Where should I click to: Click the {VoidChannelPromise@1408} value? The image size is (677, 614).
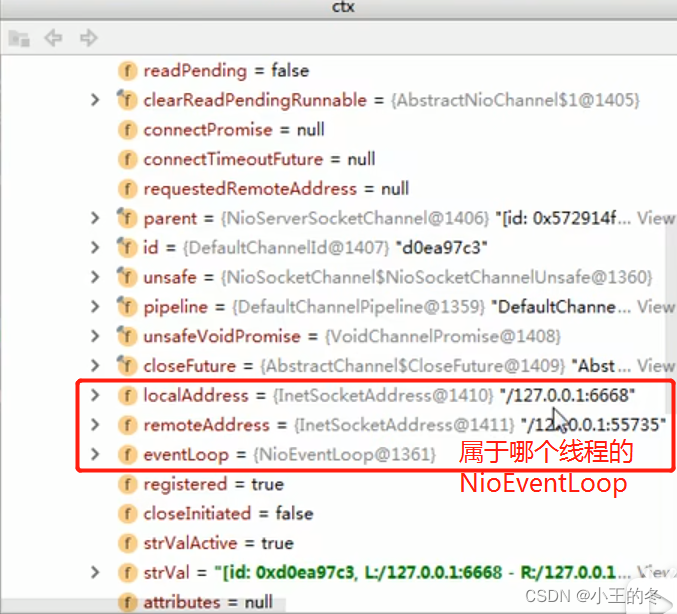click(443, 336)
